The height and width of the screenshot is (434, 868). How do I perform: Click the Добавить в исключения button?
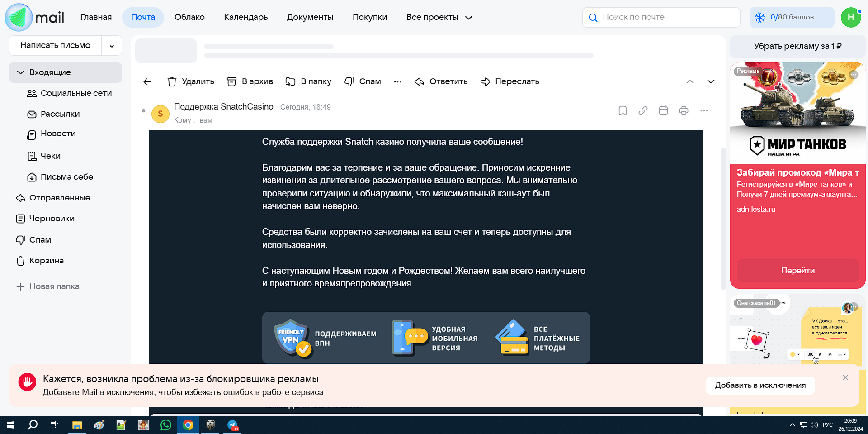(760, 385)
